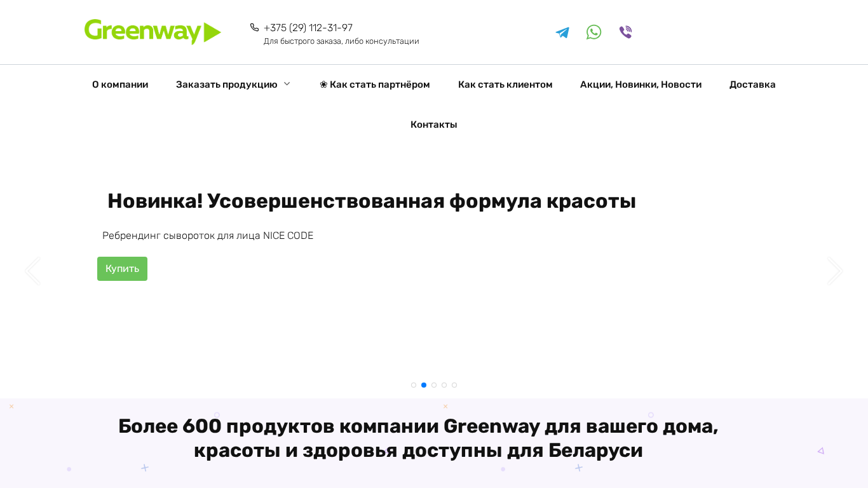Open the О компании menu item
Screen dimensions: 868x488
(x=120, y=85)
